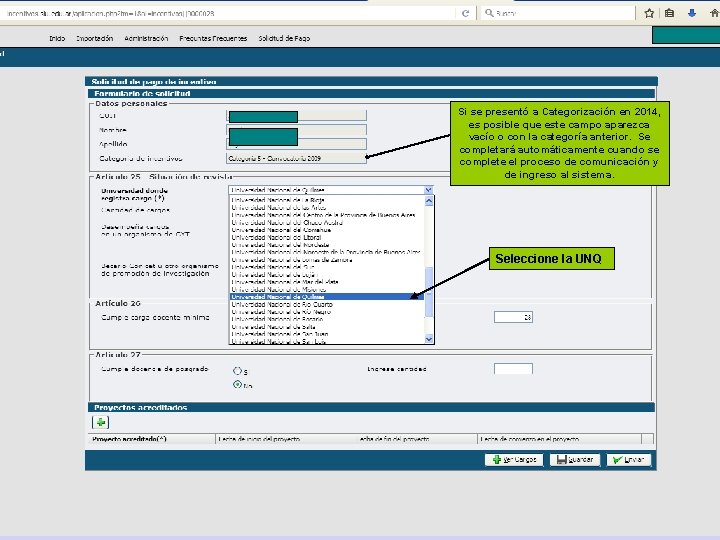Click the university list scrollbar thumb
720x540 pixels.
click(429, 292)
